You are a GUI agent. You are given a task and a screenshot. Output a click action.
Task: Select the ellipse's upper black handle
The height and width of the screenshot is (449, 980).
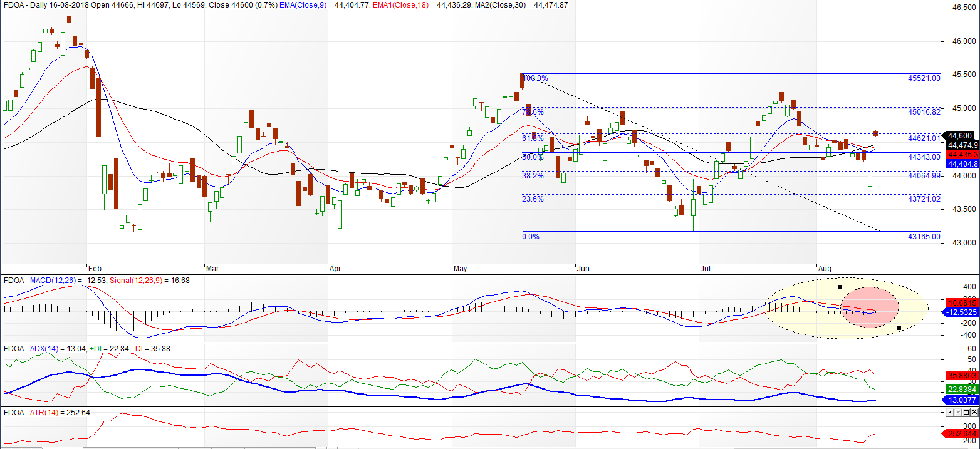click(840, 287)
